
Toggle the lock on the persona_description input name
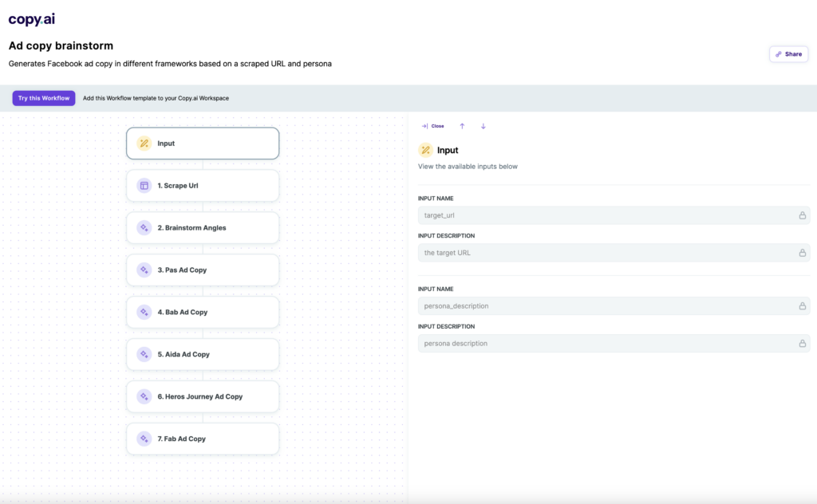click(803, 305)
